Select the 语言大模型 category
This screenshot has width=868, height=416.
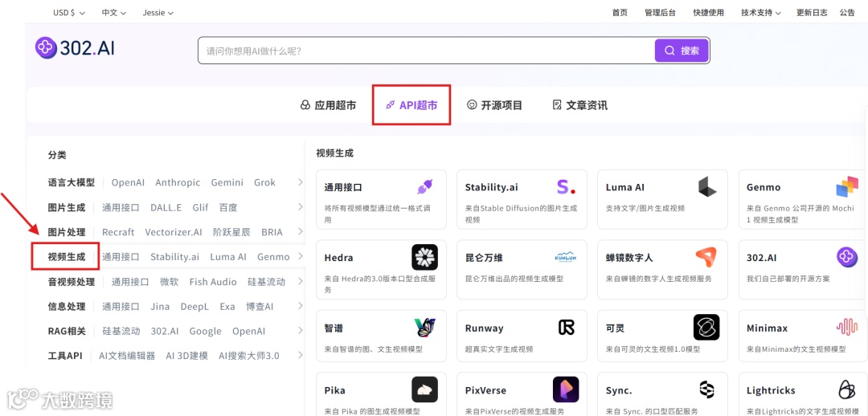coord(72,182)
